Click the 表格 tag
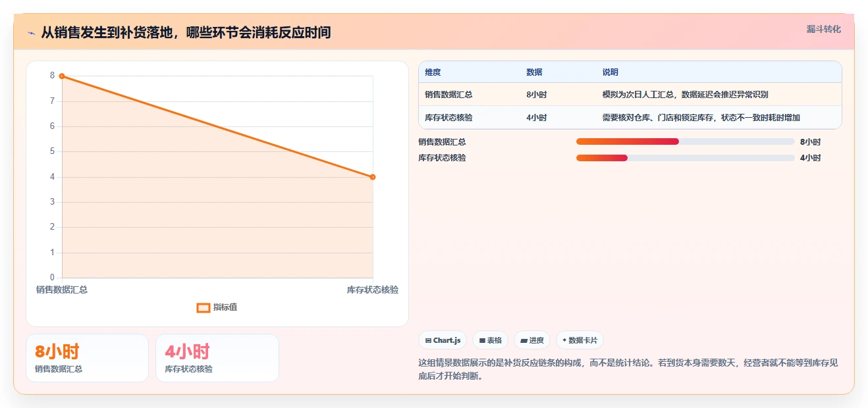 490,340
